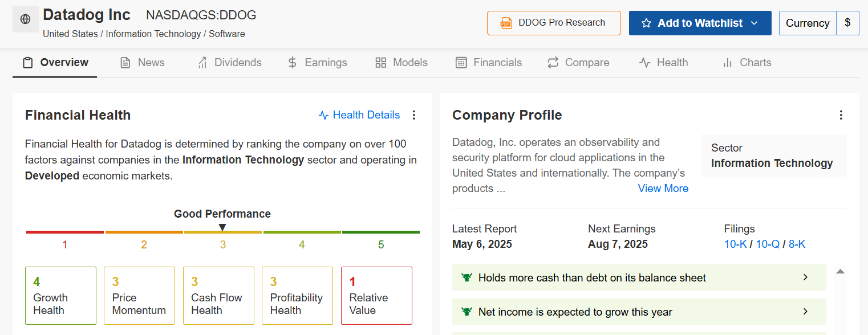Open the 10-Q filing link
Viewport: 868px width, 335px height.
pos(768,244)
